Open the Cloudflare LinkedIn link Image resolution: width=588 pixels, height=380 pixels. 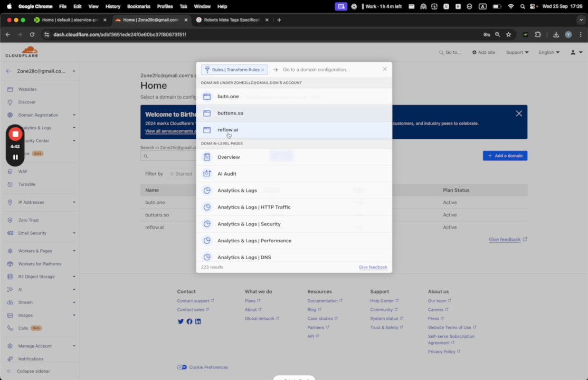click(x=198, y=321)
